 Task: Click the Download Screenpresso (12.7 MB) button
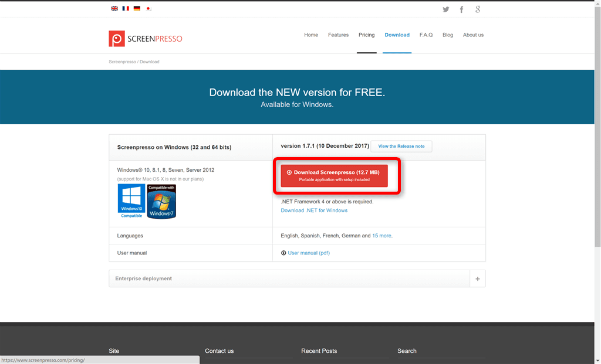click(334, 176)
